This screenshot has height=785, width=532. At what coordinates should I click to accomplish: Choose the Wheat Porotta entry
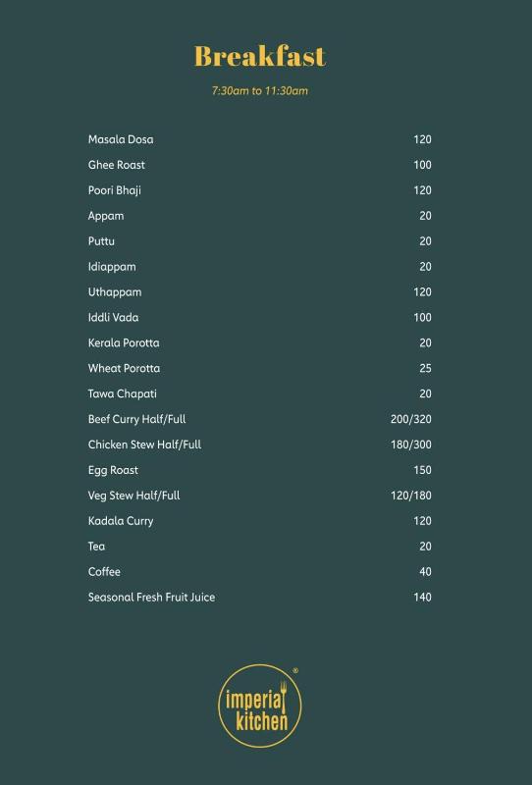pyautogui.click(x=125, y=369)
